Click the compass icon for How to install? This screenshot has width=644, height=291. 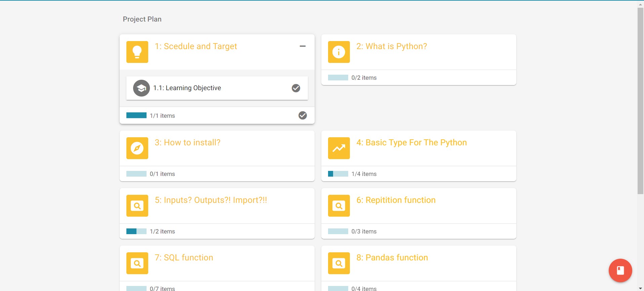137,148
